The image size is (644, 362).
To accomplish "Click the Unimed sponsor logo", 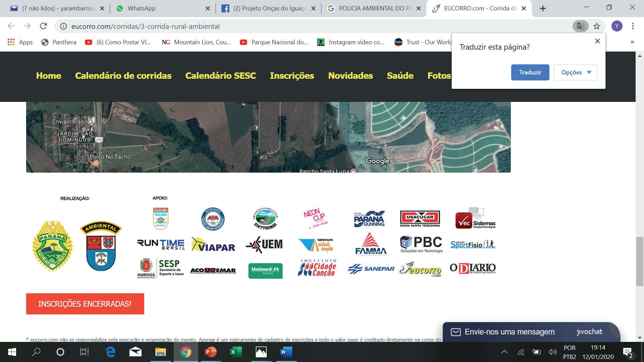I will (265, 270).
